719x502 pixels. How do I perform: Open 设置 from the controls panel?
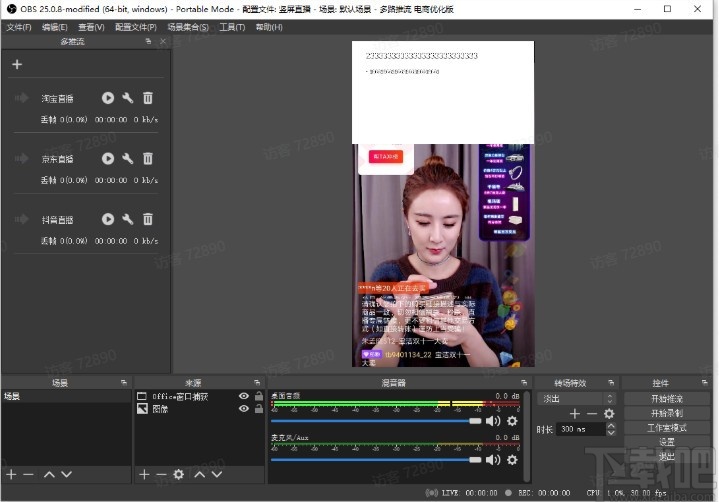tap(667, 442)
